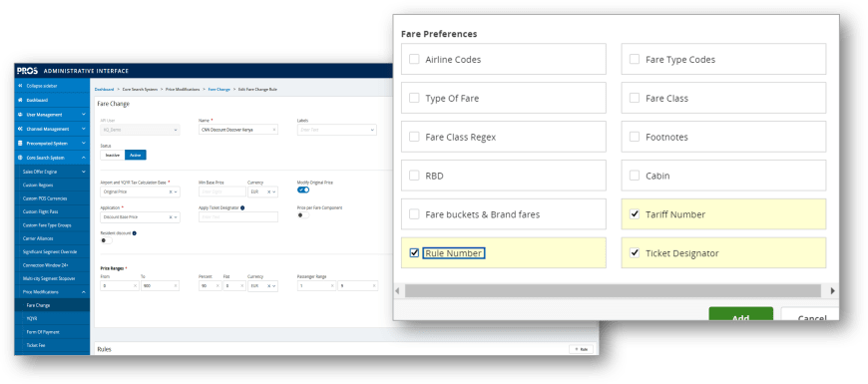This screenshot has height=384, width=868.
Task: Open the Application Discount Base Price dropdown
Action: 140,217
